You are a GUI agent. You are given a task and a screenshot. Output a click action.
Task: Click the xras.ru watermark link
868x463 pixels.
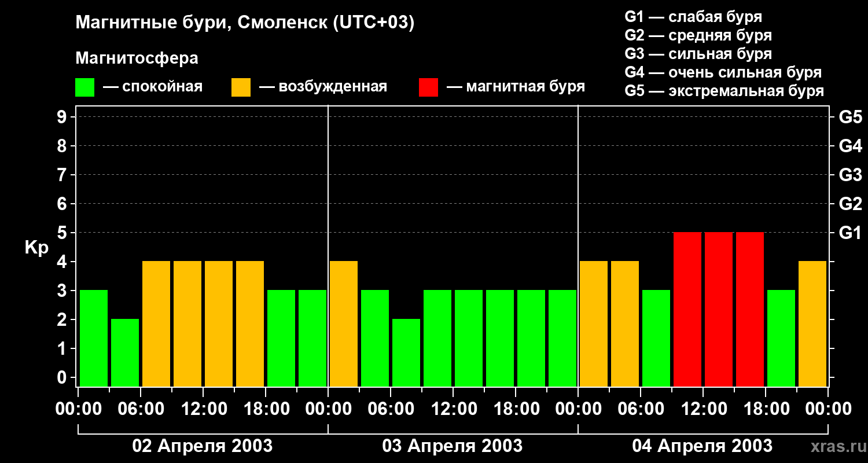pyautogui.click(x=836, y=446)
